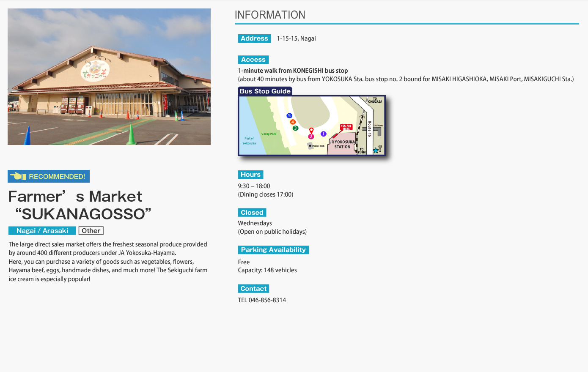
Task: Click the red location pin on map
Action: pos(311,131)
